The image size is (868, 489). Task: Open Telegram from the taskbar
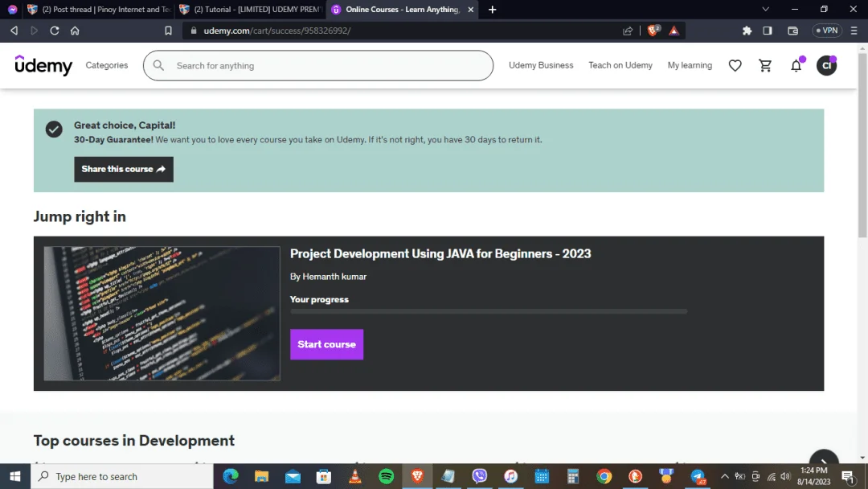click(x=698, y=476)
